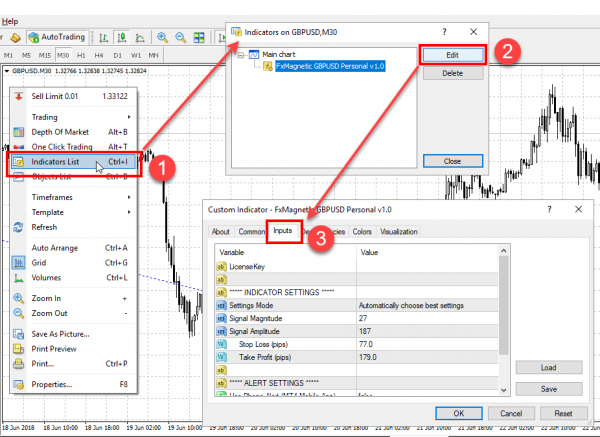Expand the Template submenu
Screen dimensions: 600x437
pyautogui.click(x=73, y=212)
